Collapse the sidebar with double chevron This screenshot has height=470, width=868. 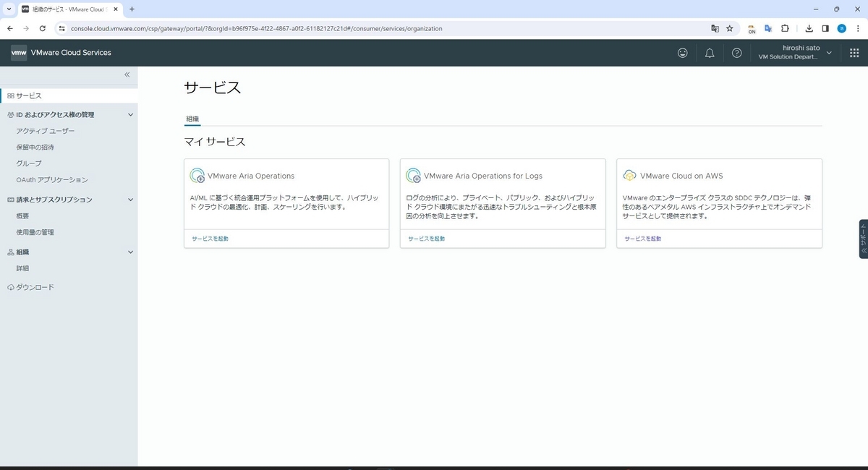click(x=127, y=74)
